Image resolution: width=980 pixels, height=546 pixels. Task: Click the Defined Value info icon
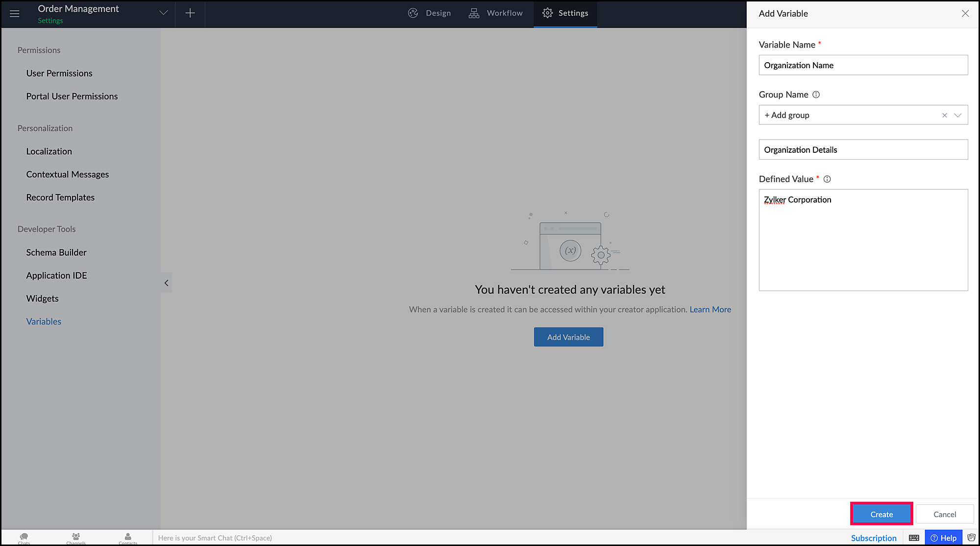(x=827, y=179)
